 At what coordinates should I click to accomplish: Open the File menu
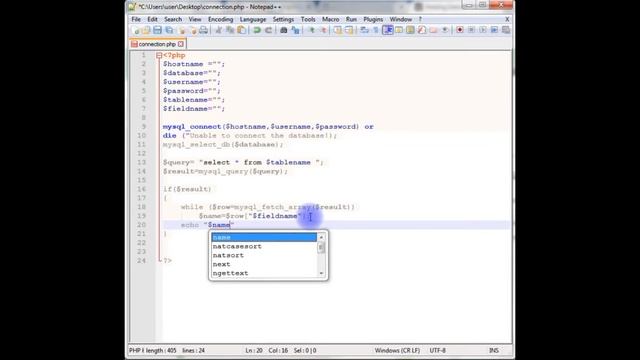pyautogui.click(x=136, y=19)
